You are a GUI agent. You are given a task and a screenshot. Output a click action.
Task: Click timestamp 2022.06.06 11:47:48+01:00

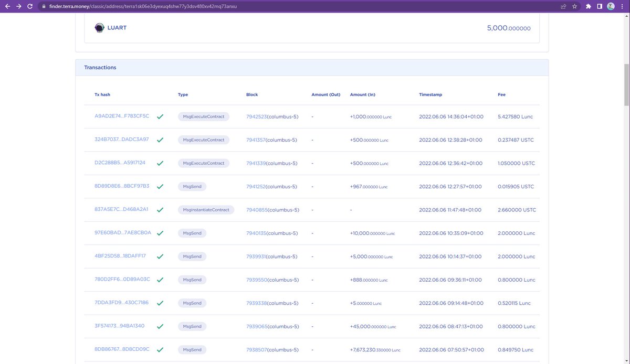coord(450,210)
